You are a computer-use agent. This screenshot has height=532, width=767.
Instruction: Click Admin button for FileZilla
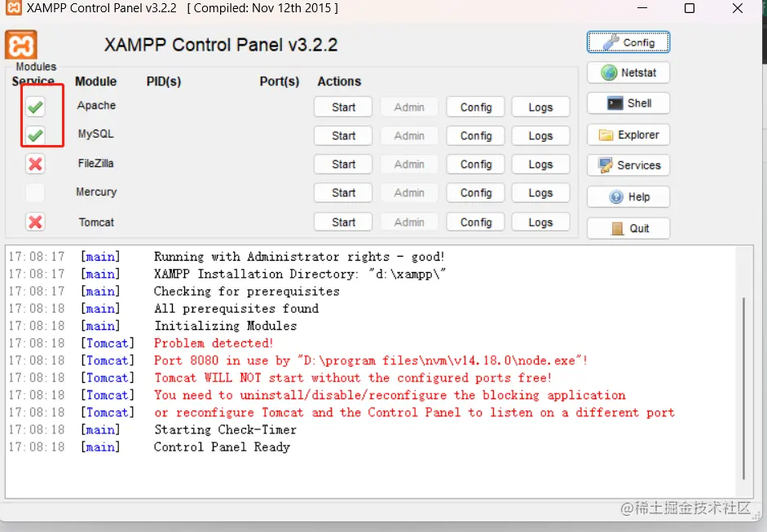(409, 165)
